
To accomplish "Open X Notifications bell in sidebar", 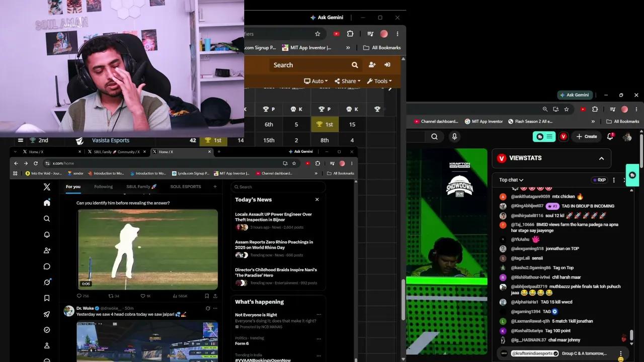I will click(x=47, y=235).
